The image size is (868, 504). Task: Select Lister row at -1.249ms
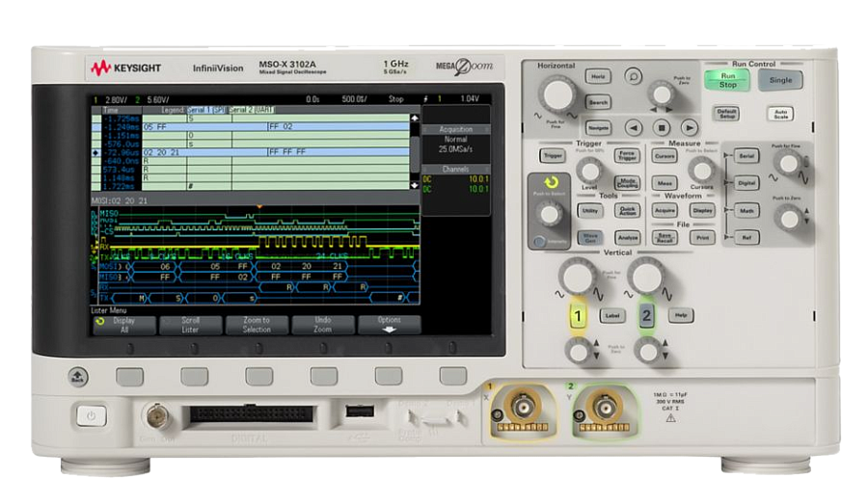point(251,126)
